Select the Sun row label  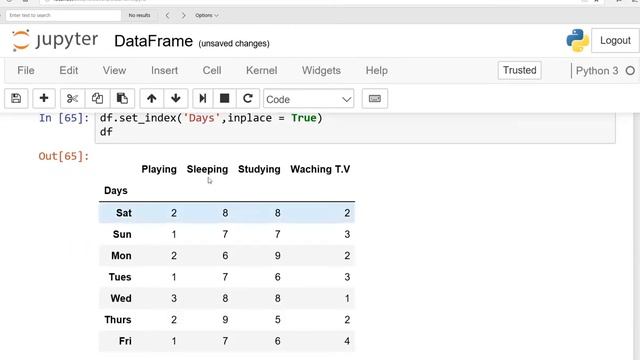coord(122,234)
